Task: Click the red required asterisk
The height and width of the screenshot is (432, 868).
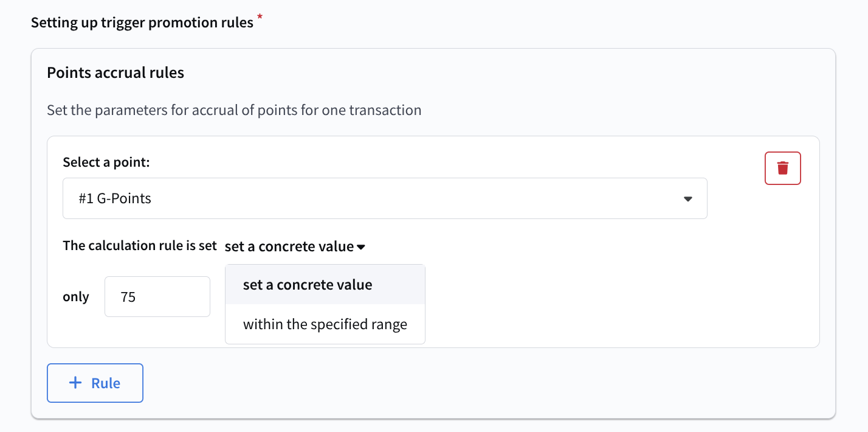Action: [260, 17]
